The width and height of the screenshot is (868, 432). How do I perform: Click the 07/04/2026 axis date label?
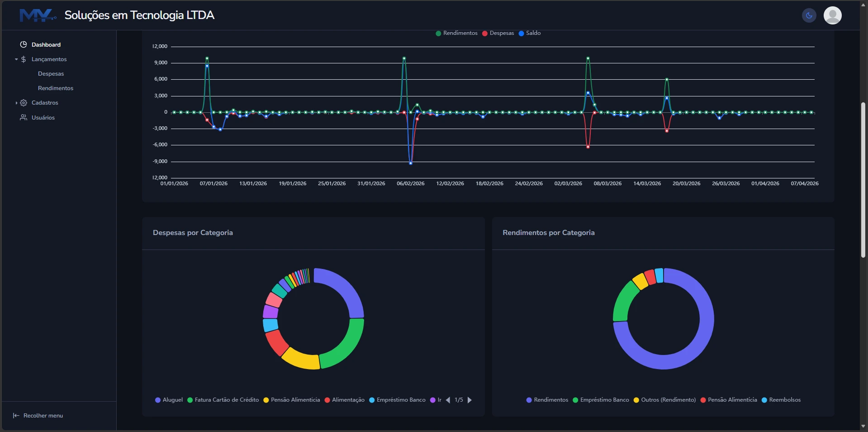[805, 183]
